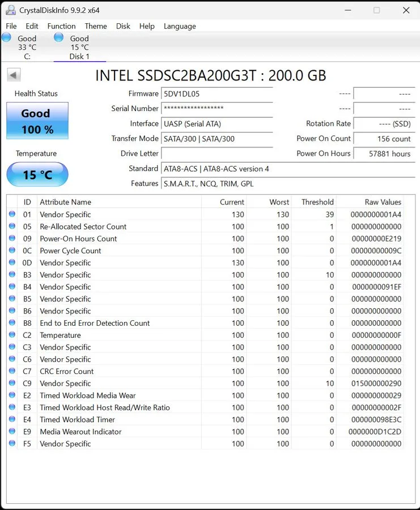Click the Worst column header
420x510 pixels.
269,202
